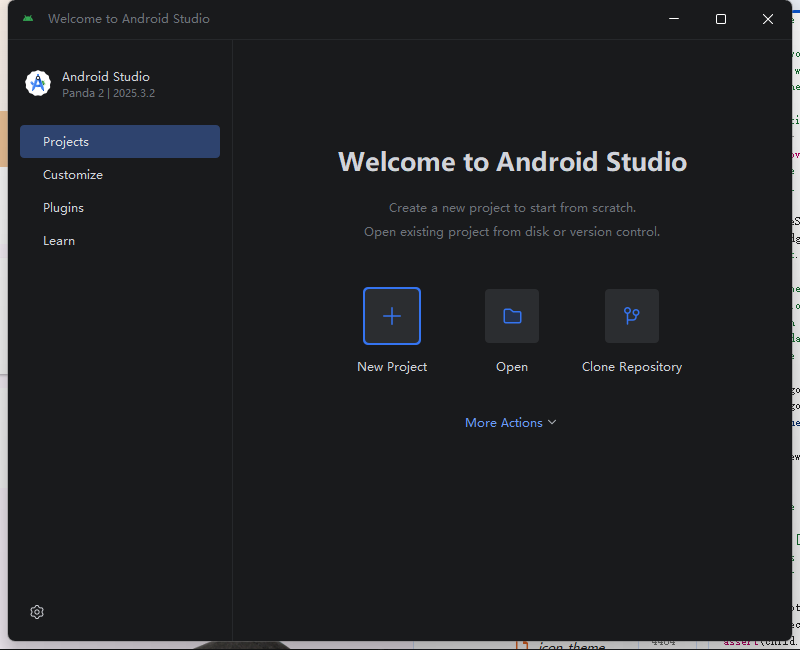Viewport: 800px width, 650px height.
Task: Click the 'Welcome to Android Studio' heading
Action: point(512,162)
